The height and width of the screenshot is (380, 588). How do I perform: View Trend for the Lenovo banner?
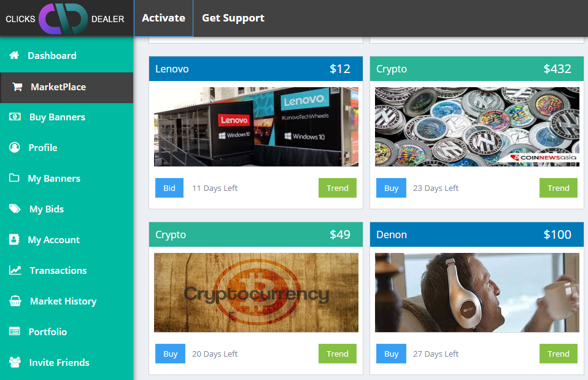338,188
